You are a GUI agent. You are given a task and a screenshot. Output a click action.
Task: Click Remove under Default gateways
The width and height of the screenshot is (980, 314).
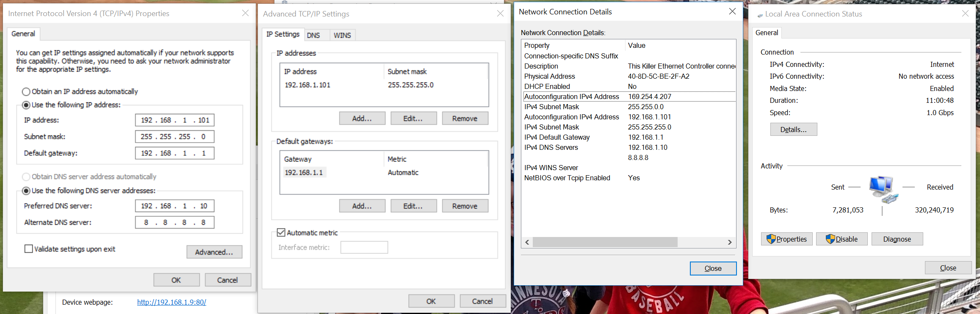(x=465, y=206)
